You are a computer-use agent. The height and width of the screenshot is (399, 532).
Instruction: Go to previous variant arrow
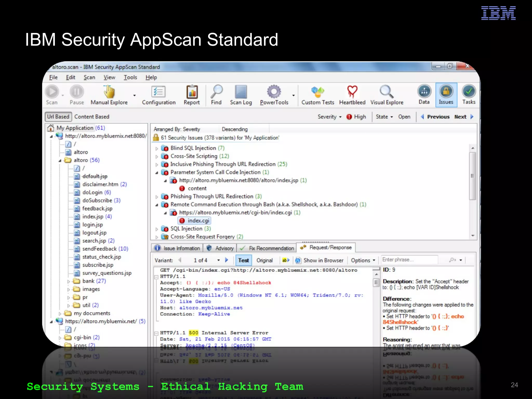point(180,260)
